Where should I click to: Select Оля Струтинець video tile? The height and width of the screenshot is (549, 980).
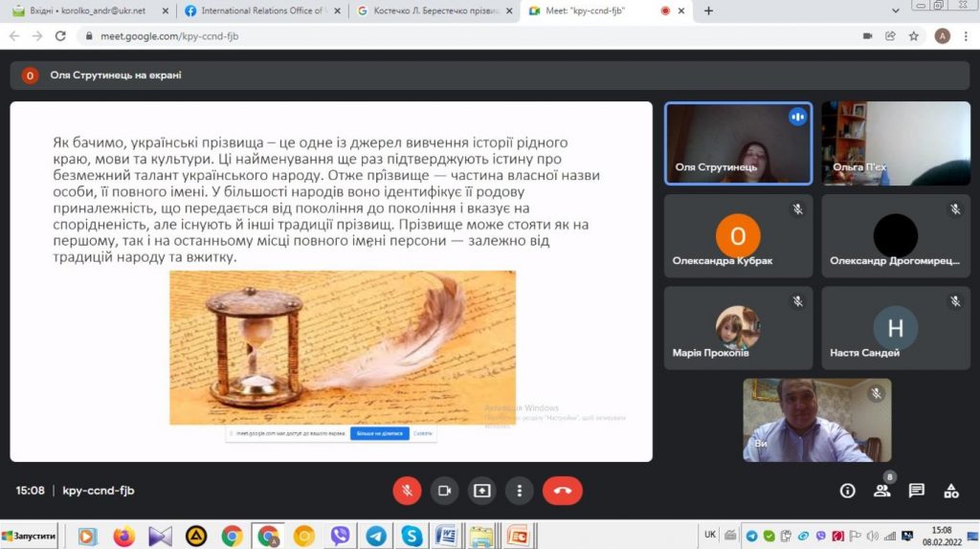pyautogui.click(x=738, y=143)
